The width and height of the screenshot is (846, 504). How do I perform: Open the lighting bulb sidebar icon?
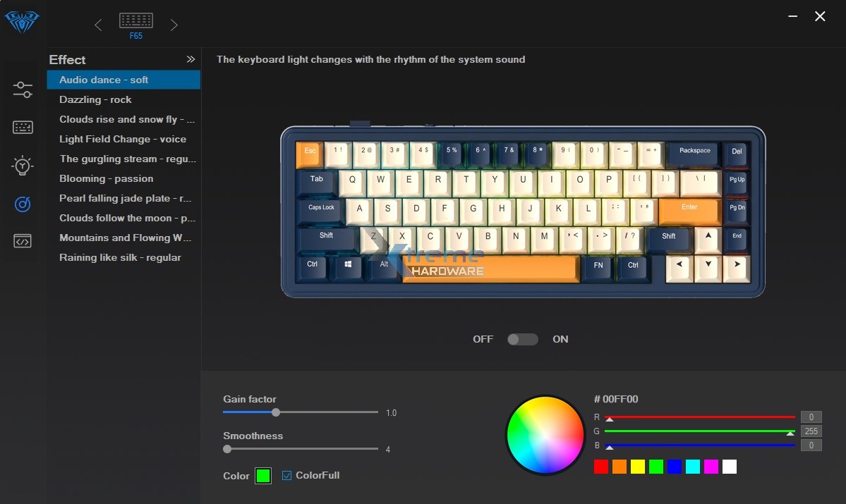(23, 166)
